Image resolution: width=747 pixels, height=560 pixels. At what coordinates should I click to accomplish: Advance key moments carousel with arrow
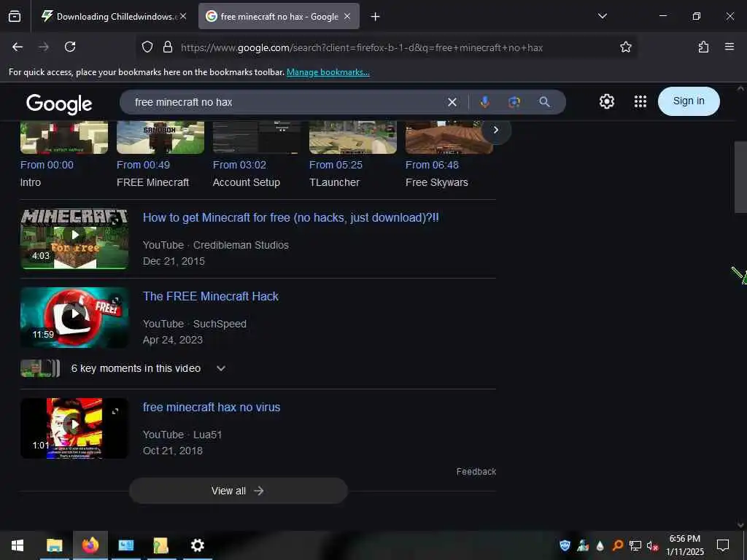coord(495,130)
